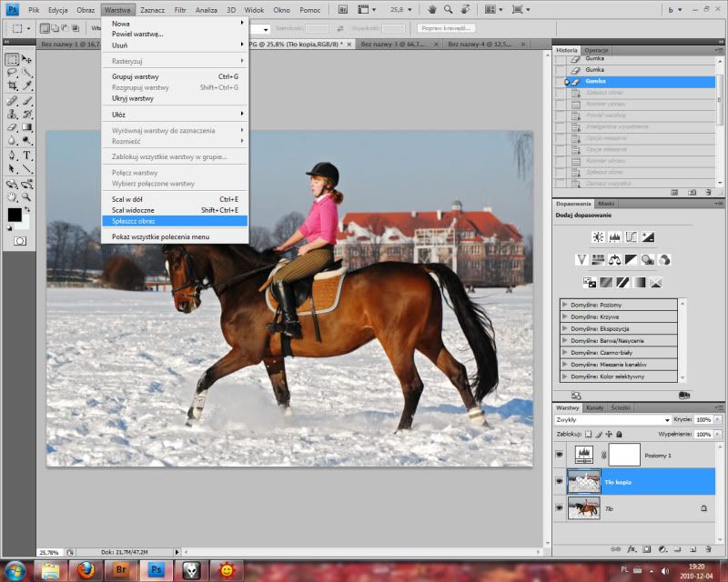Screen dimensions: 728x582
Task: Select the Crop tool in toolbox
Action: coord(13,85)
